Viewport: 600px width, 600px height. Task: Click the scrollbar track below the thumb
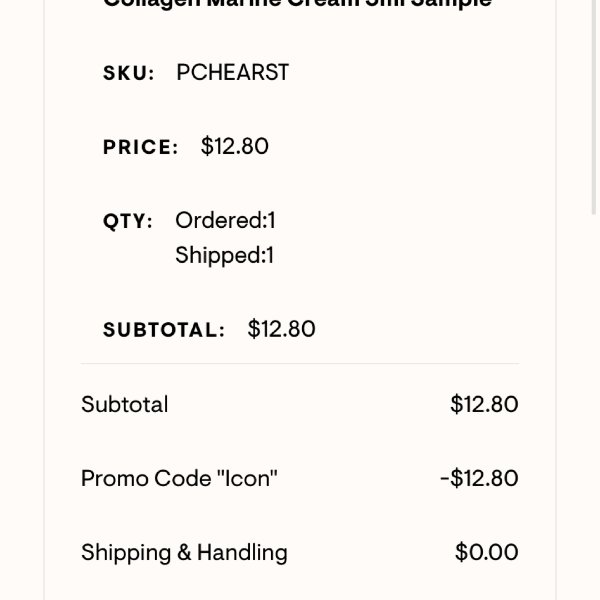593,406
